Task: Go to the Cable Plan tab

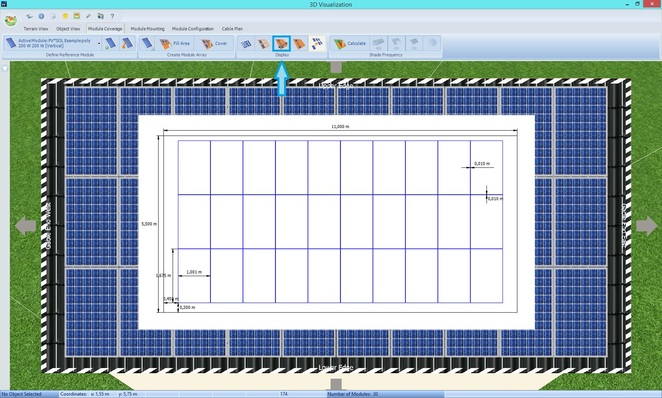Action: (232, 29)
